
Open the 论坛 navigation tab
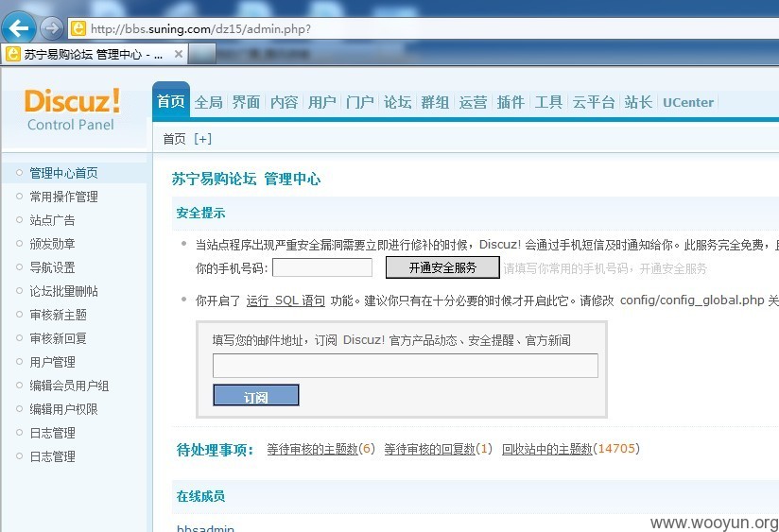(397, 102)
